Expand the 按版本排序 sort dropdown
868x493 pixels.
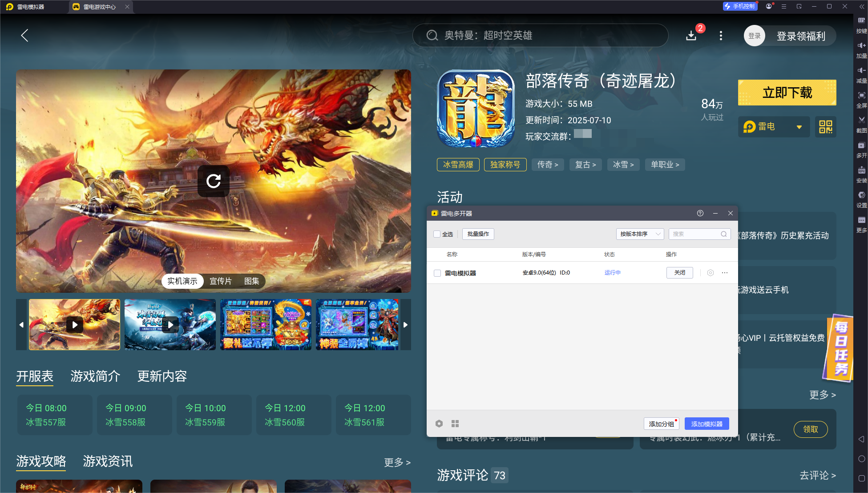(x=640, y=234)
